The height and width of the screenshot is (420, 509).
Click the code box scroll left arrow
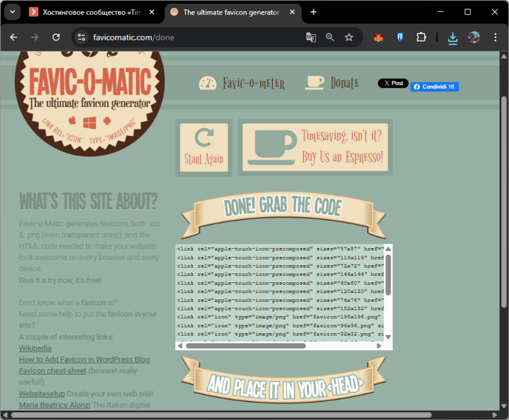coord(180,346)
